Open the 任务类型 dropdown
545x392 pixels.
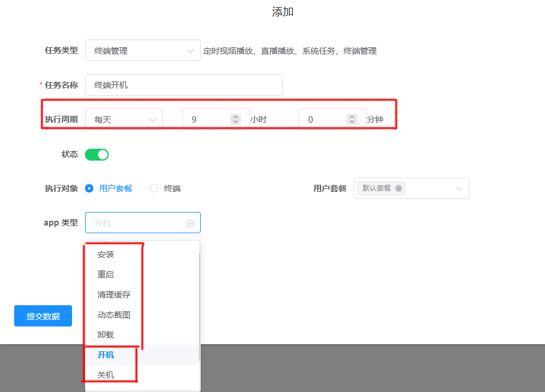142,51
